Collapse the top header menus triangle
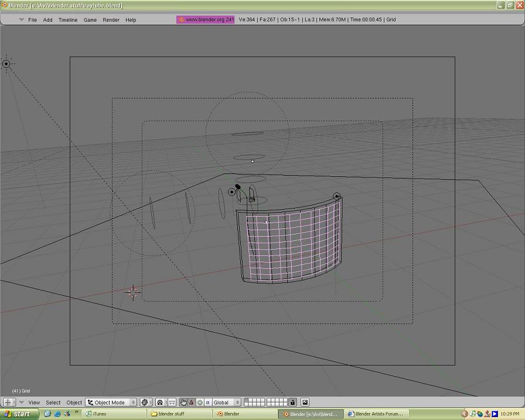Viewport: 525px width, 420px height. [22, 20]
